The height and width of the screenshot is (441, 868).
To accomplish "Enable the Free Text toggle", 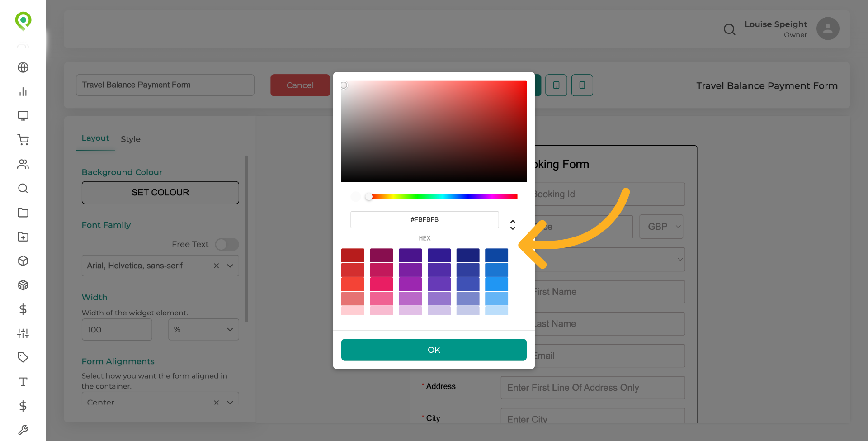I will (226, 244).
